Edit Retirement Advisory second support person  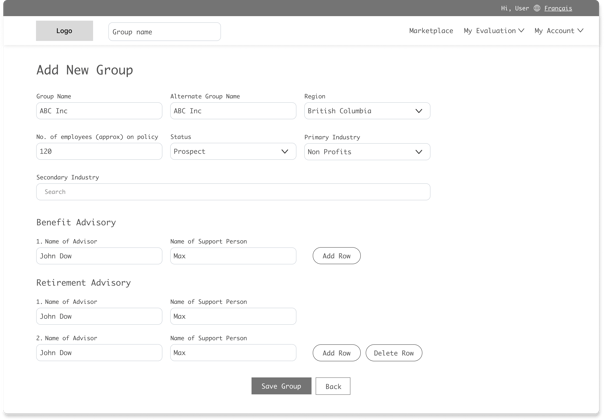point(233,353)
